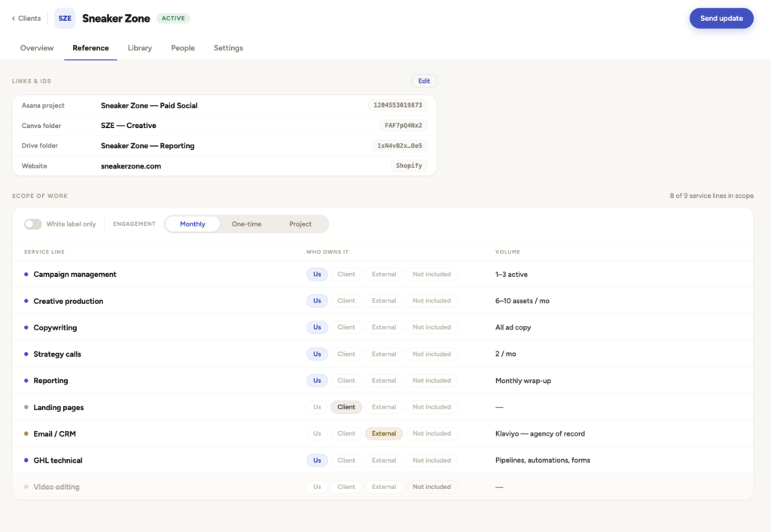This screenshot has height=532, width=771.
Task: Click the SZE client avatar badge
Action: click(65, 18)
